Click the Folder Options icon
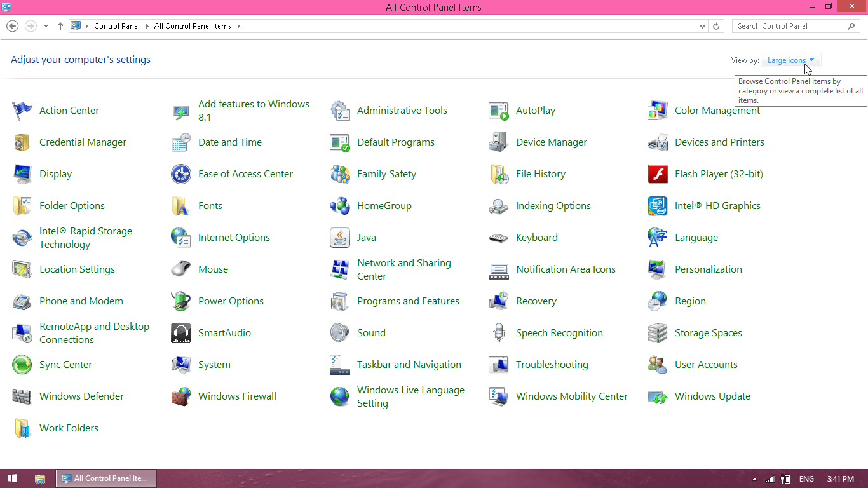The height and width of the screenshot is (488, 868). (x=22, y=206)
